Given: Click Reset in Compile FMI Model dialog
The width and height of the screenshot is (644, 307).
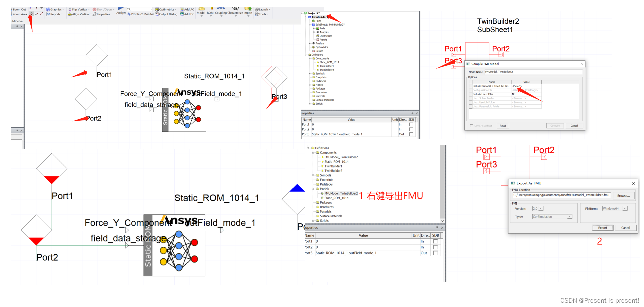Looking at the screenshot, I should pos(503,126).
